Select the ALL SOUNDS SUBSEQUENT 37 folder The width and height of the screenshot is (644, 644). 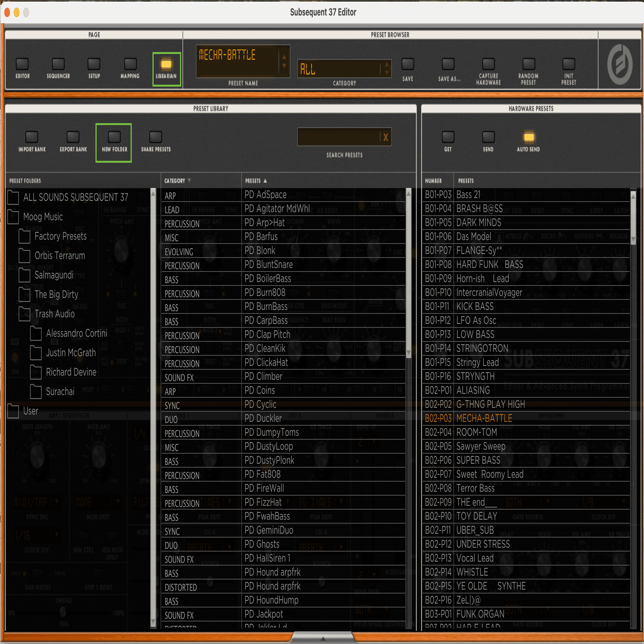76,197
